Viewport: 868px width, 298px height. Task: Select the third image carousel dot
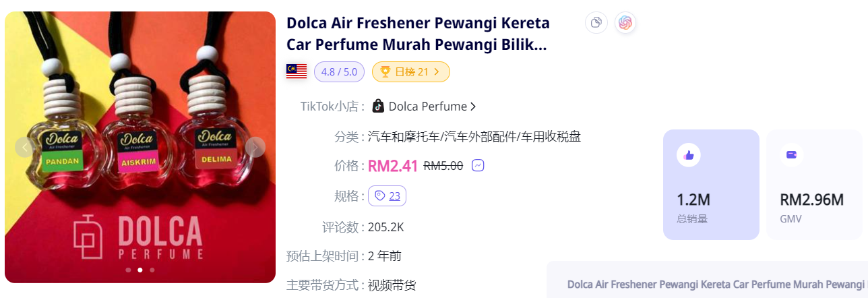(x=152, y=270)
